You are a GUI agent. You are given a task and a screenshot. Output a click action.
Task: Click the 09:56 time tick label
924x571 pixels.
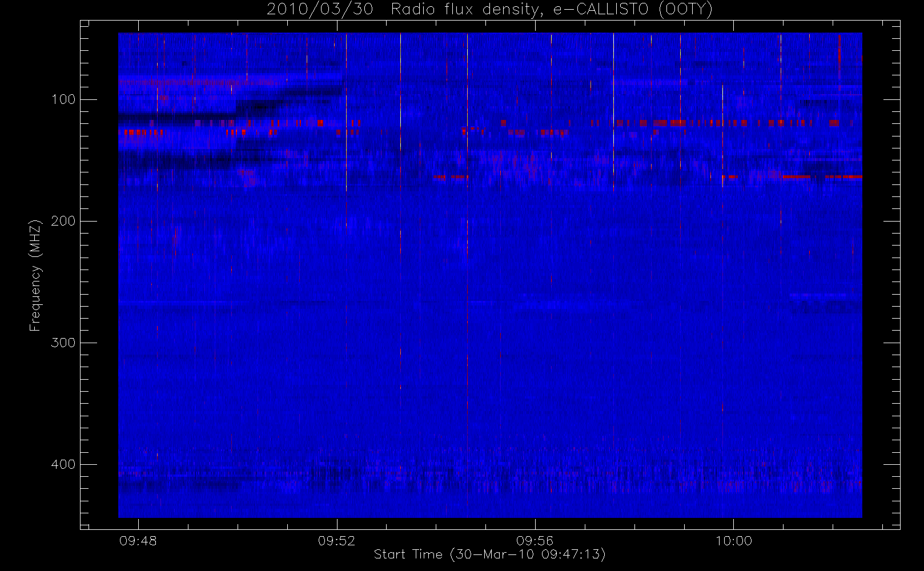(x=535, y=541)
